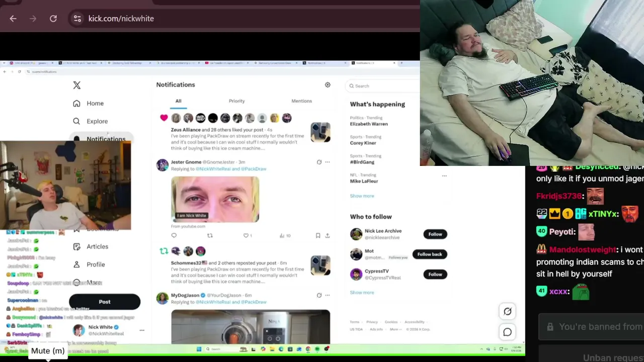Click Show more under What's happening

click(x=362, y=196)
